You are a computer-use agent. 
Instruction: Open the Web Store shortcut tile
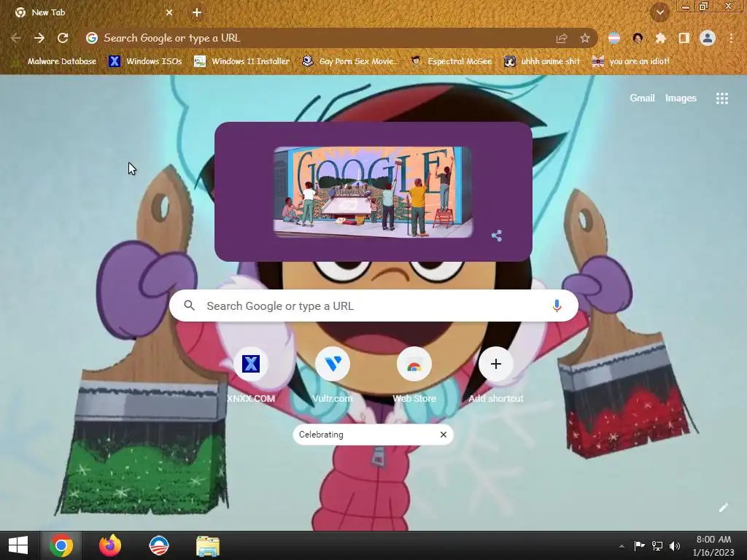tap(414, 376)
